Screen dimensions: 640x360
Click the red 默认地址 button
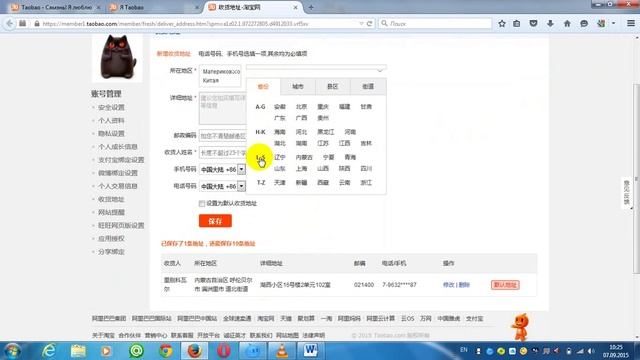click(x=505, y=285)
